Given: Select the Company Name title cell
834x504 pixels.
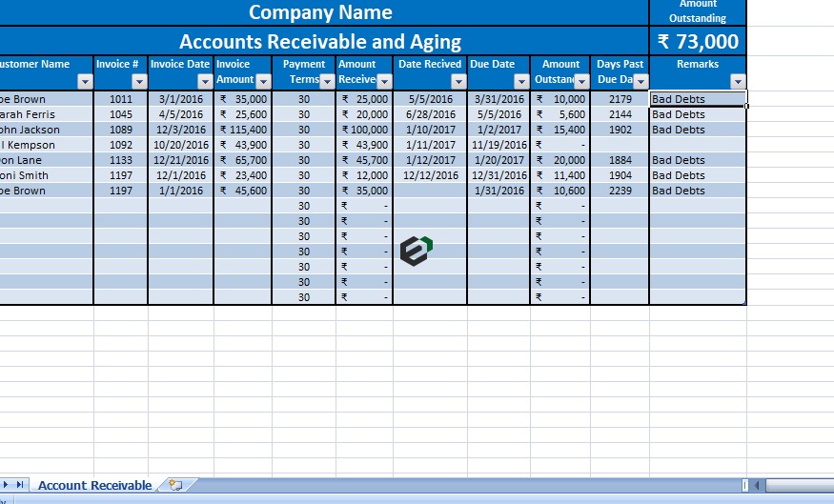Looking at the screenshot, I should click(x=320, y=12).
